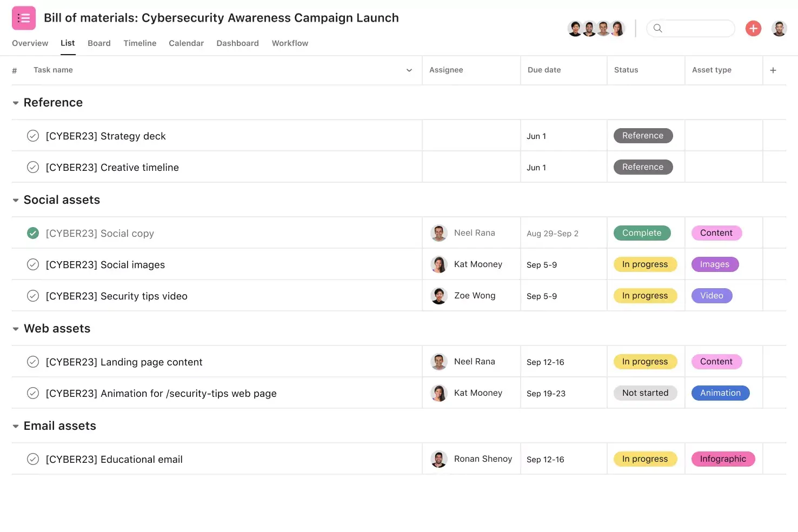This screenshot has height=532, width=798.
Task: Open the Timeline tab
Action: (139, 43)
